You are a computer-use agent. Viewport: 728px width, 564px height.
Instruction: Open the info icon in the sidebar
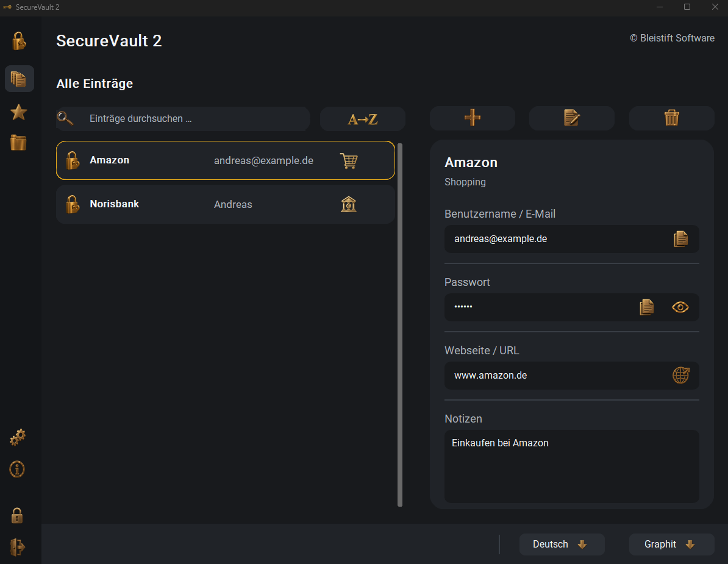[17, 469]
